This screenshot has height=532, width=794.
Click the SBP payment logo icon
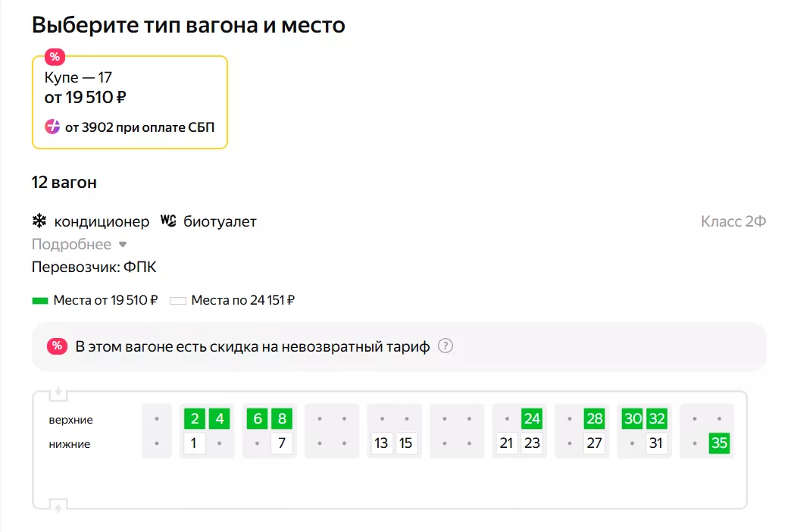click(x=52, y=127)
